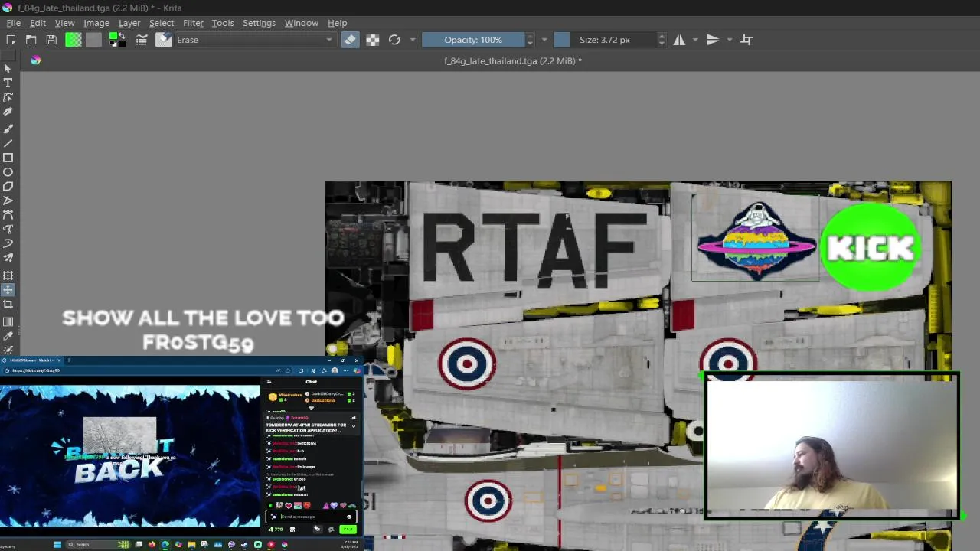Select the Dynamic Brush tool
The image size is (980, 551).
point(8,244)
